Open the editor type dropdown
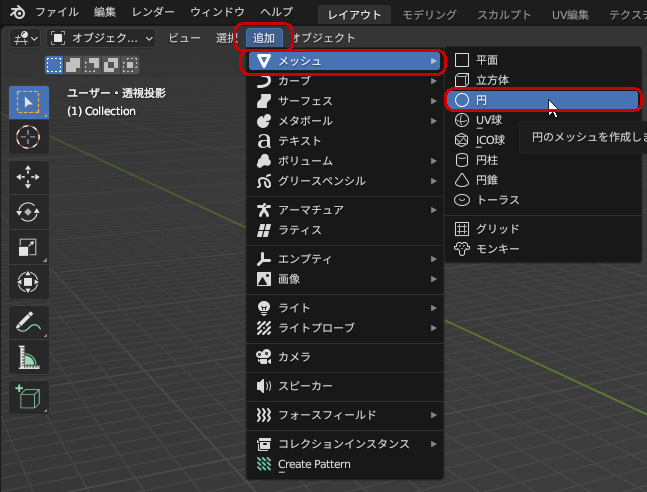Screen dimensions: 647x492 (25, 38)
